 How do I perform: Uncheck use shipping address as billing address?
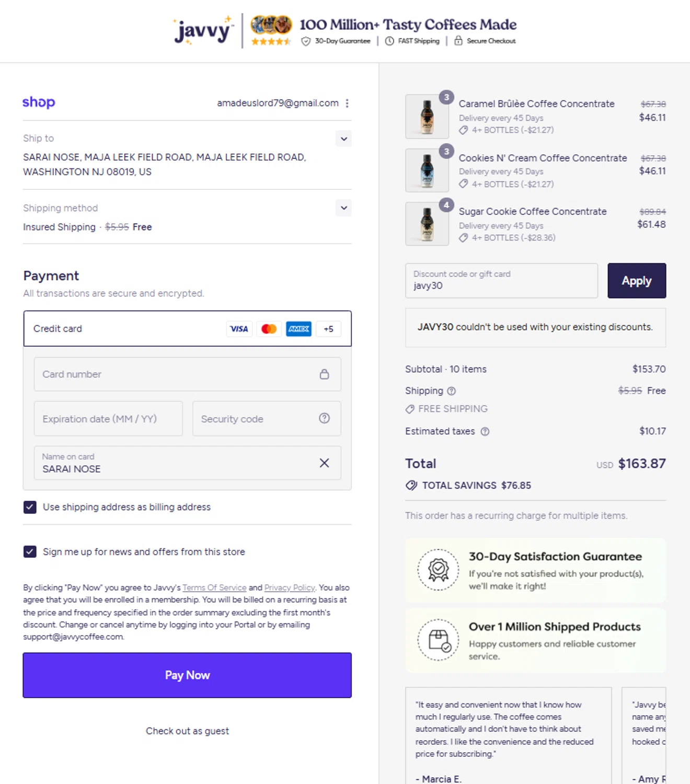30,507
